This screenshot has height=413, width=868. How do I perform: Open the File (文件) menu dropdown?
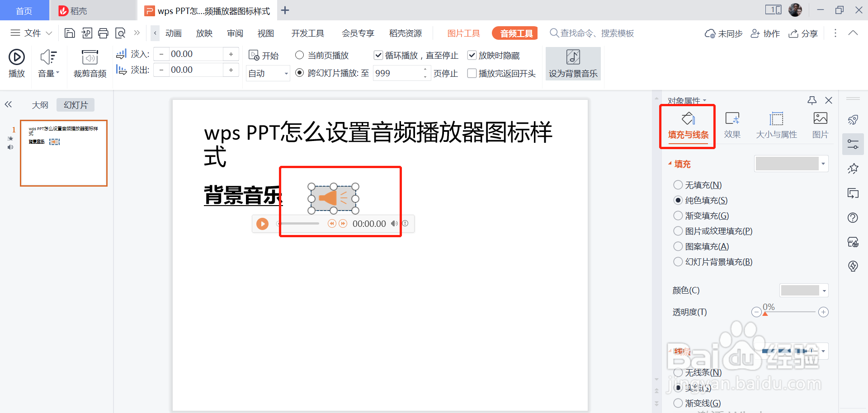[x=31, y=33]
